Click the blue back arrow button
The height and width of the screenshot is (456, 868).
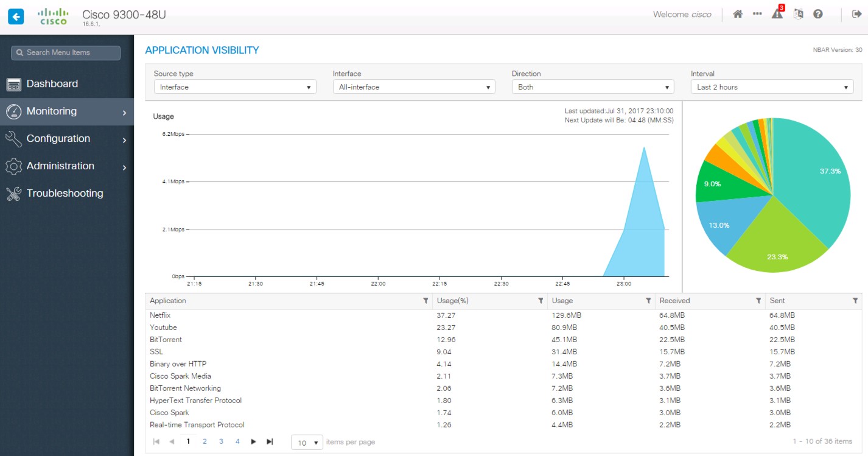point(16,16)
